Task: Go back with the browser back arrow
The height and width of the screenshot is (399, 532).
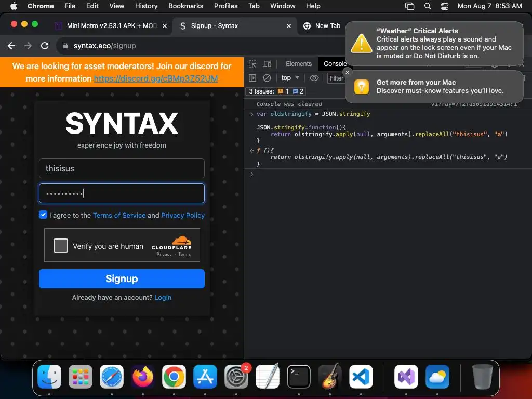Action: (x=11, y=46)
